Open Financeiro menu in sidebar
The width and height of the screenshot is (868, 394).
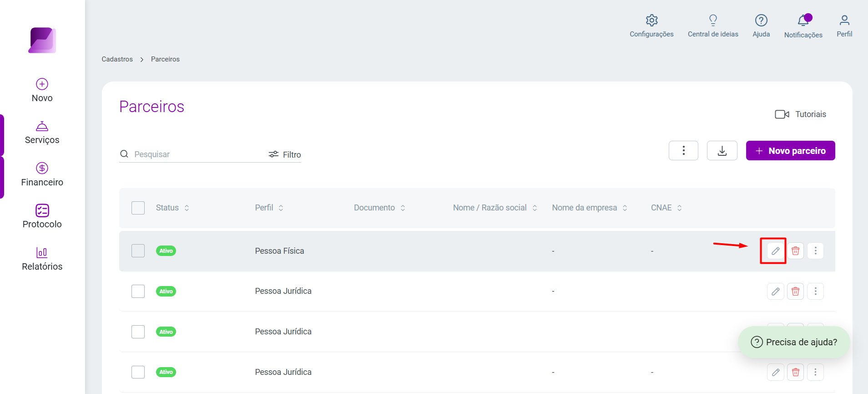(x=42, y=175)
